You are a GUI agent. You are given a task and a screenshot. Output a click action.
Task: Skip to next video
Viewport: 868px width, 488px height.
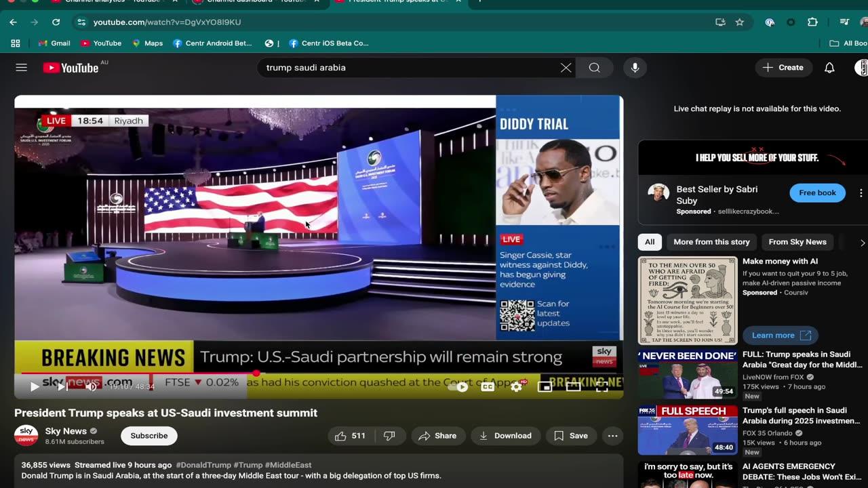[x=62, y=386]
